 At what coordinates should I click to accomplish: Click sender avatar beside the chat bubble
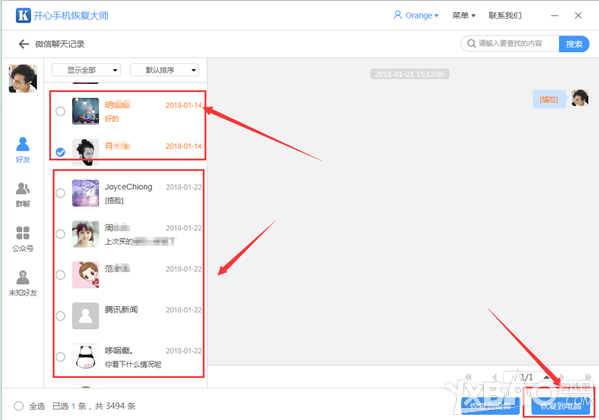point(580,98)
